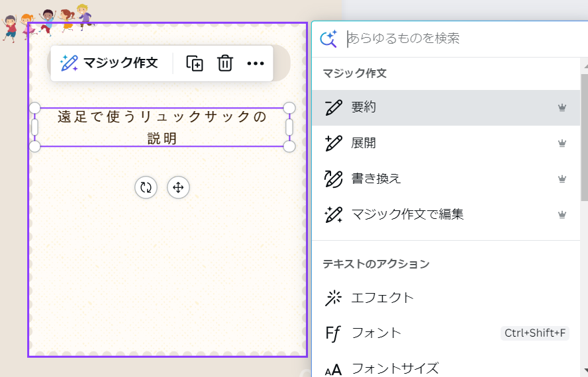Delete the text box via trash icon

(x=225, y=63)
